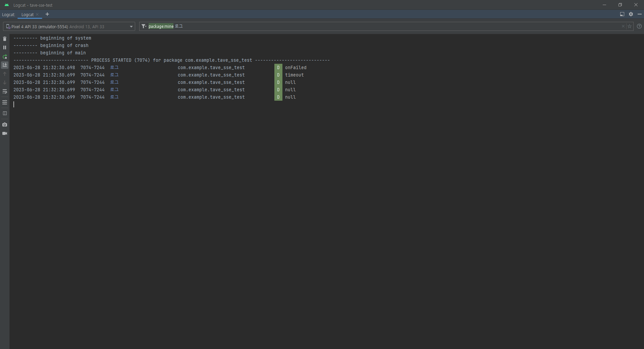Screen dimensions: 644x349
Task: Jump to previous log occurrence
Action: click(5, 74)
